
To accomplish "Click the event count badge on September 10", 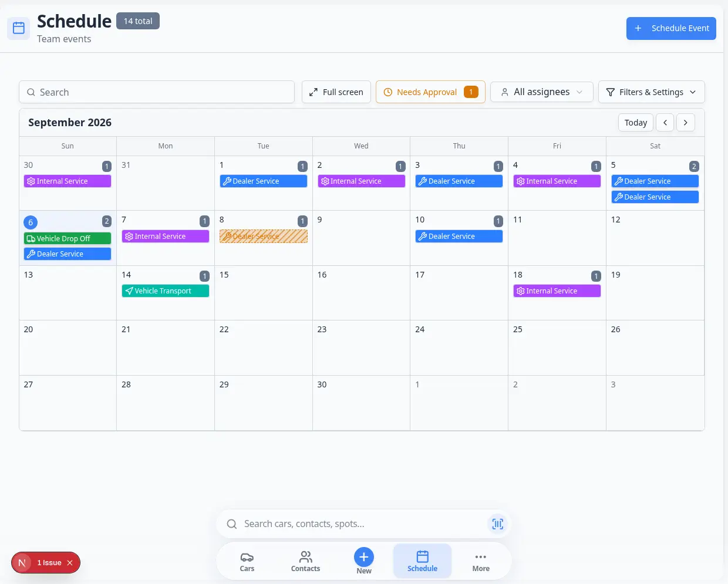I will click(x=498, y=221).
